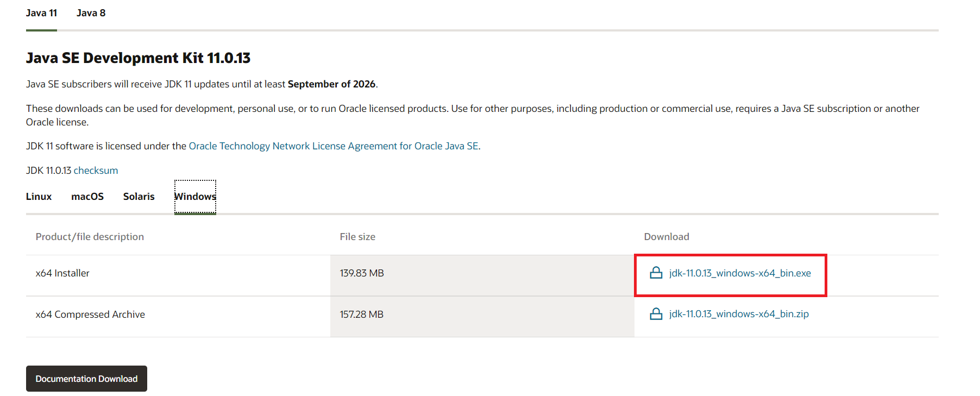Click the Documentation Download button

[86, 379]
